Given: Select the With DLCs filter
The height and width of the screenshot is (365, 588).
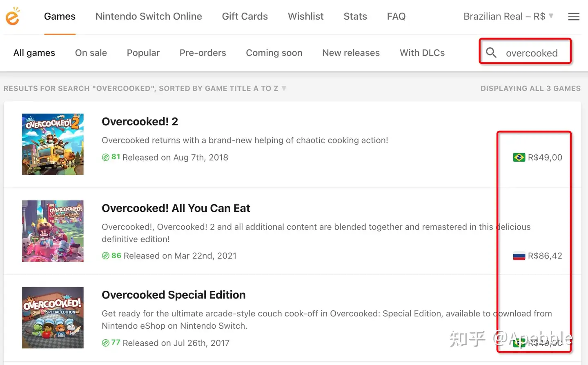Looking at the screenshot, I should [x=422, y=53].
